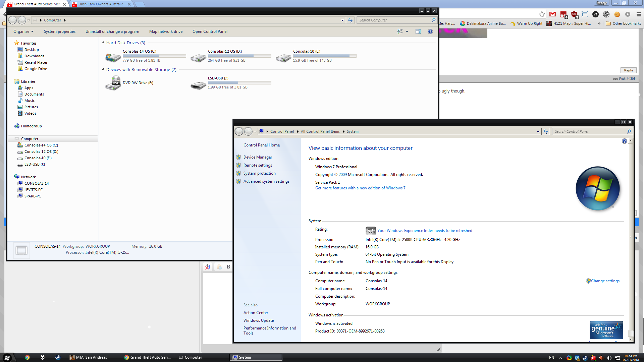Image resolution: width=644 pixels, height=362 pixels.
Task: Click Change settings for computer name
Action: (605, 281)
